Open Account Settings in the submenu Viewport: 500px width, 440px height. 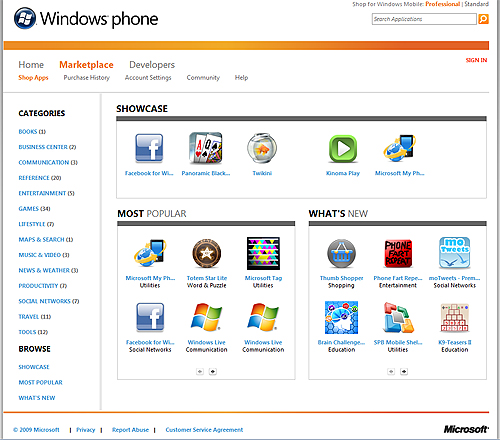pyautogui.click(x=148, y=78)
